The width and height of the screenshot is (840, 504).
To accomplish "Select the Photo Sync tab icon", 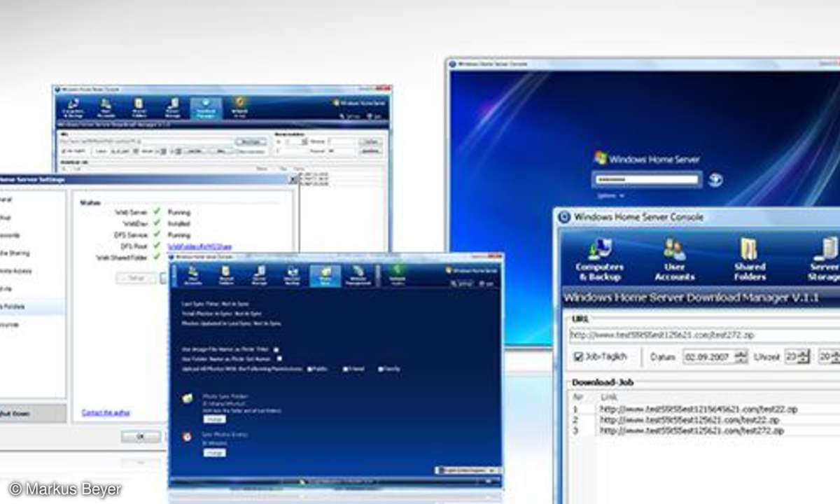I will click(325, 275).
